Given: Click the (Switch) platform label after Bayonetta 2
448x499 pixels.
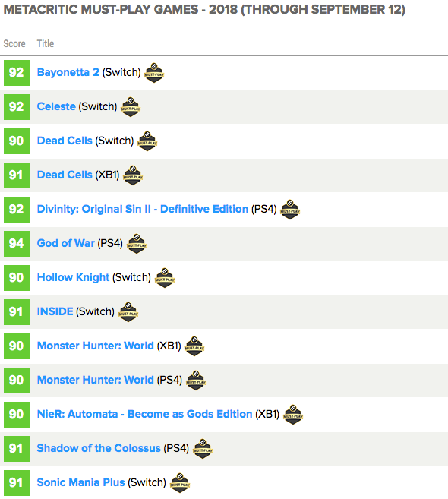Looking at the screenshot, I should click(x=121, y=73).
